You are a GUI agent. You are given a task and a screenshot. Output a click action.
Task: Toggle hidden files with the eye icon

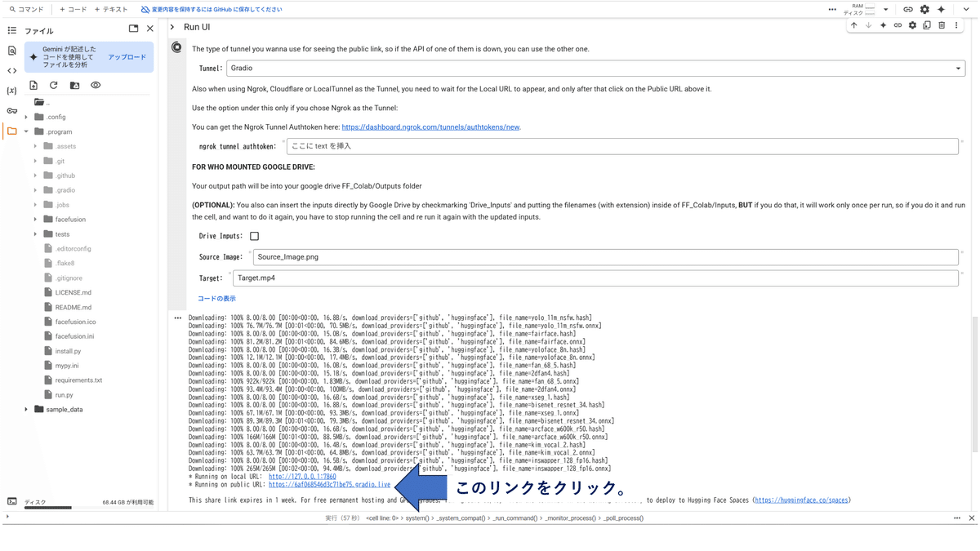[x=96, y=85]
